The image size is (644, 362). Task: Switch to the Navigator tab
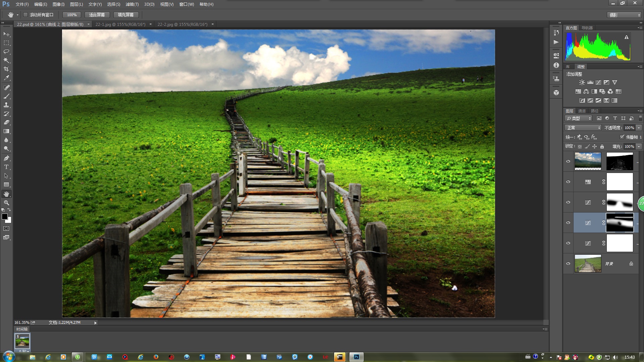[x=587, y=28]
